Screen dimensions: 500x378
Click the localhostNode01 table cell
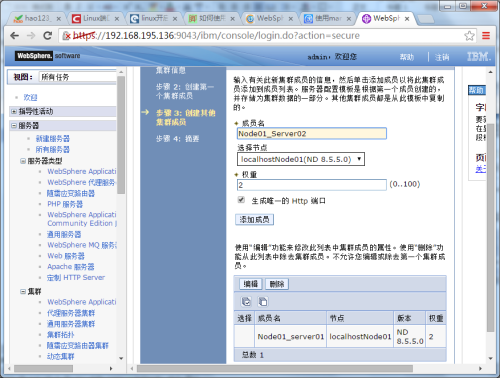tap(360, 337)
